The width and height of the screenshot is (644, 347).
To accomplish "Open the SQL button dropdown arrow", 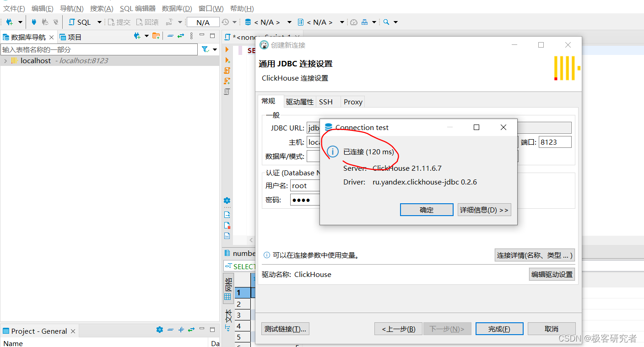I will pos(99,22).
